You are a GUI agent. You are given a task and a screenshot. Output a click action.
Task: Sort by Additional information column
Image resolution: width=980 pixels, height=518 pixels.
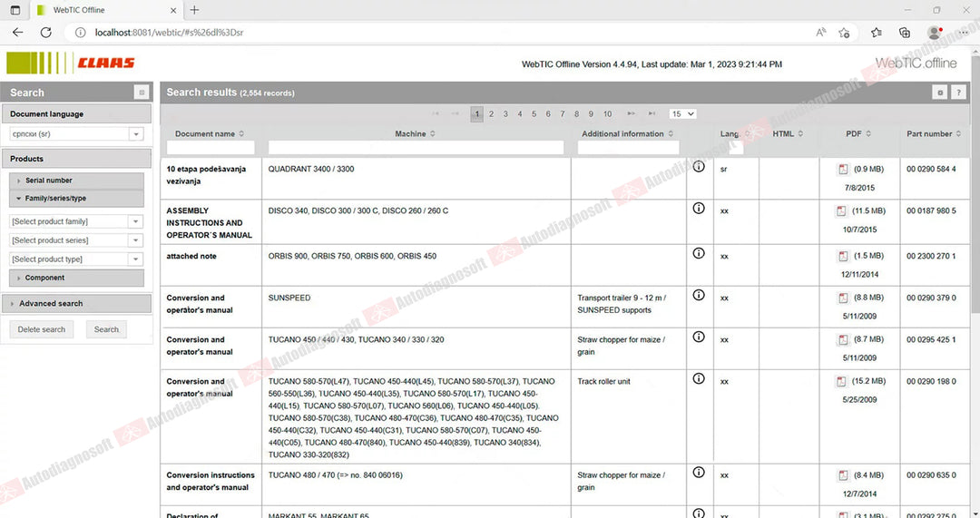(x=628, y=133)
